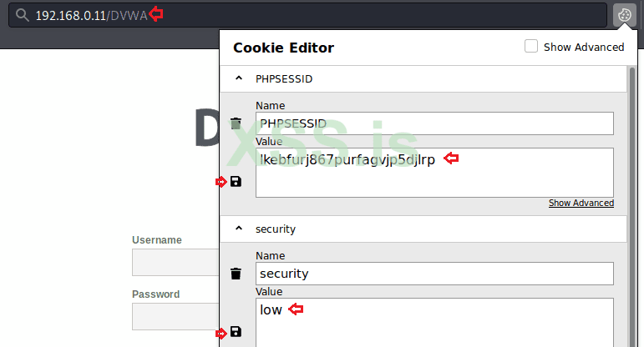Click the security Value field containing low
644x347 pixels.
(x=434, y=321)
